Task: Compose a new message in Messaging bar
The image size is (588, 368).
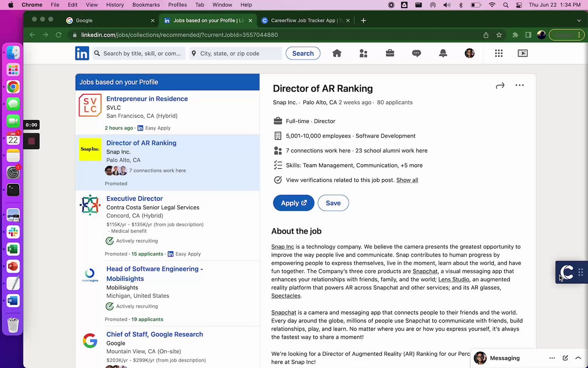Action: pos(565,358)
